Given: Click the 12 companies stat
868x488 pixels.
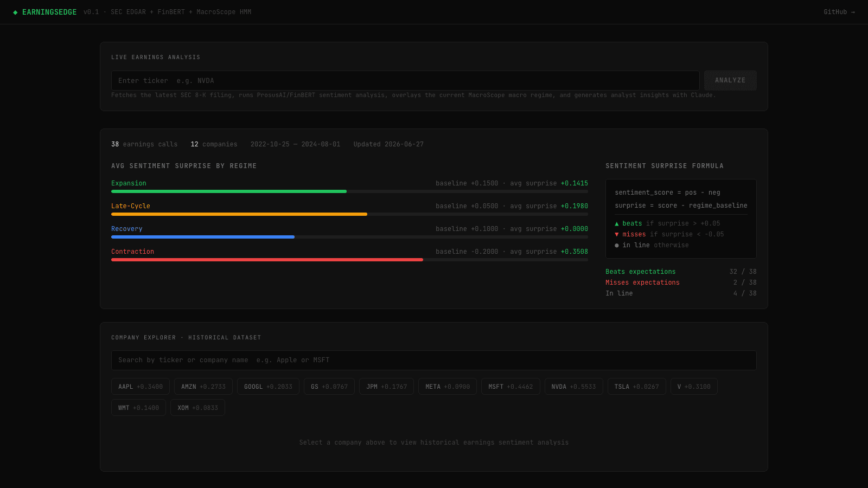Looking at the screenshot, I should point(214,144).
